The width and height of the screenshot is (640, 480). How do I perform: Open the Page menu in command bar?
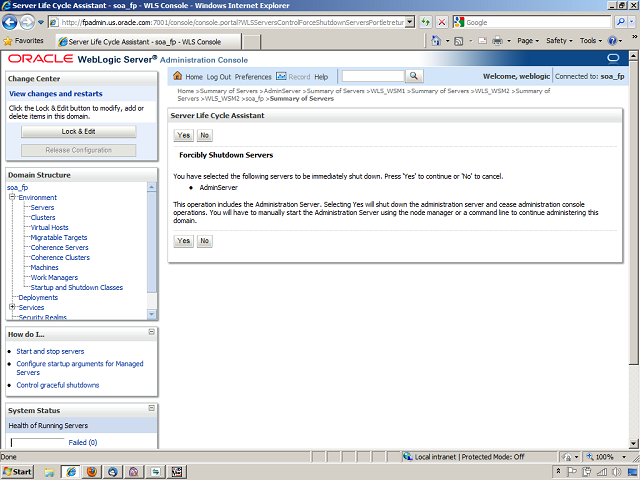point(527,41)
